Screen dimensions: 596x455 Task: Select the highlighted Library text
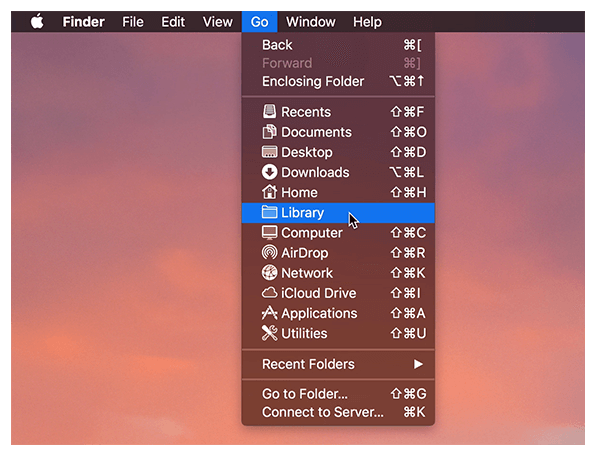303,212
